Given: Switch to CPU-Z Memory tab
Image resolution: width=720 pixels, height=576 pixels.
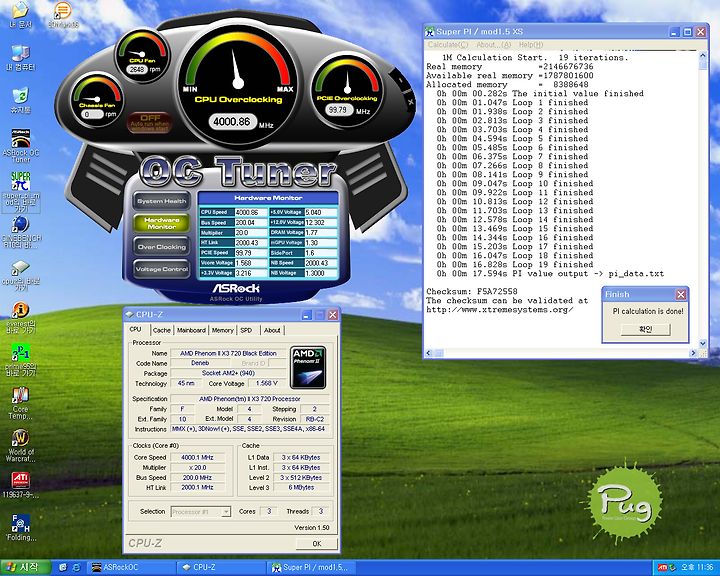Looking at the screenshot, I should pos(223,330).
